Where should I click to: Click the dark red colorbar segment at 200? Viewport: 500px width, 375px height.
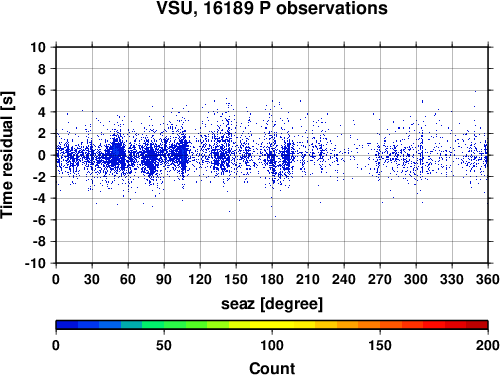(x=477, y=325)
